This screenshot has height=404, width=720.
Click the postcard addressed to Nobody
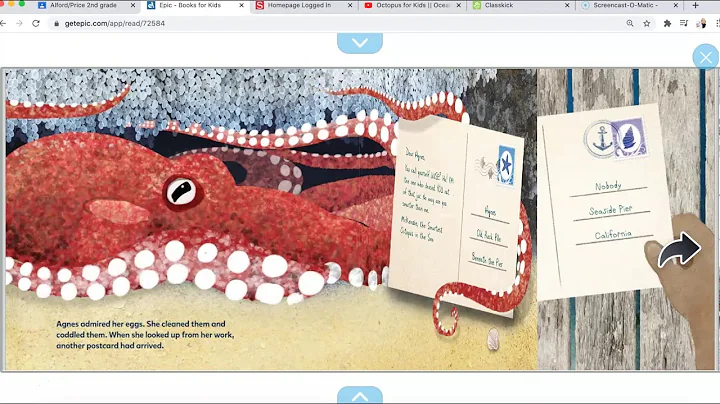(x=605, y=201)
